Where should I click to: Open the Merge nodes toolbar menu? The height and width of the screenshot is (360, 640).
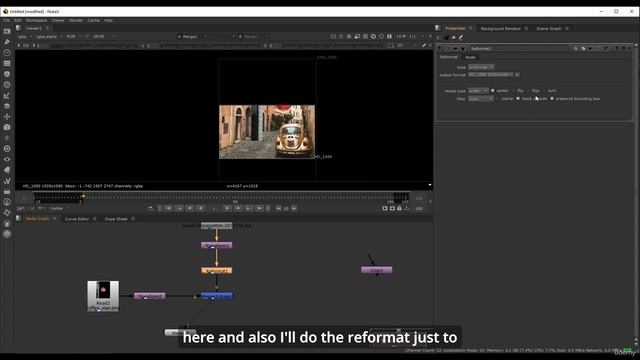pos(7,106)
